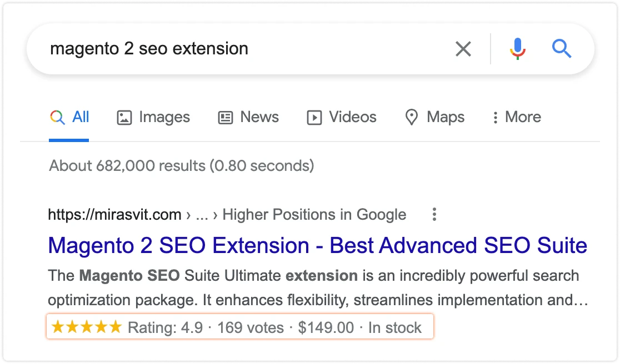Click the five-star rating display
The width and height of the screenshot is (620, 364).
coord(86,327)
